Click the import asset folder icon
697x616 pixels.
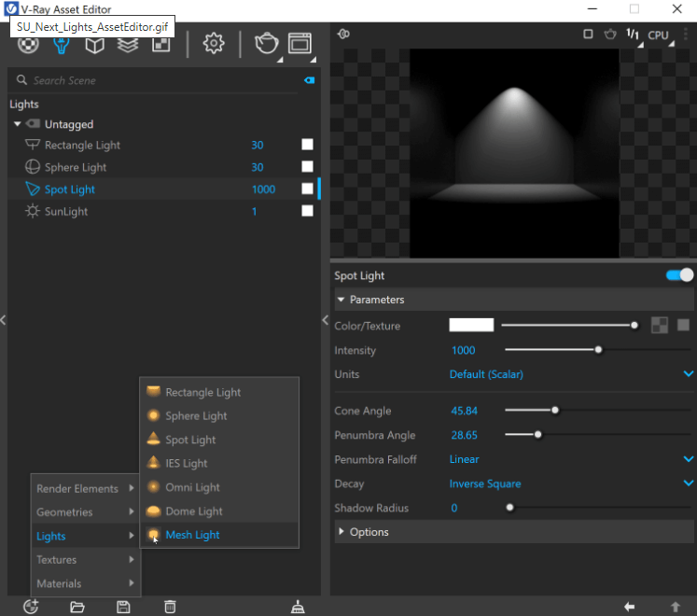77,607
